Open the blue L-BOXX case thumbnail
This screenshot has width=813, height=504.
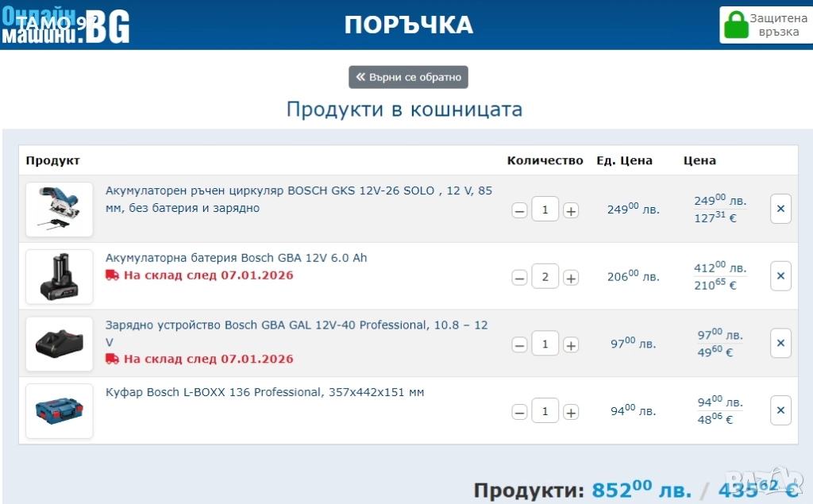tap(59, 411)
